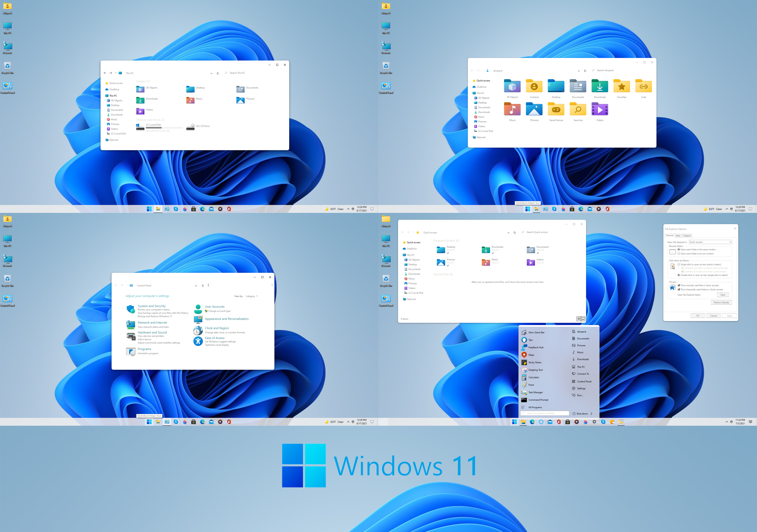
Task: Toggle show recently used files
Action: (679, 285)
